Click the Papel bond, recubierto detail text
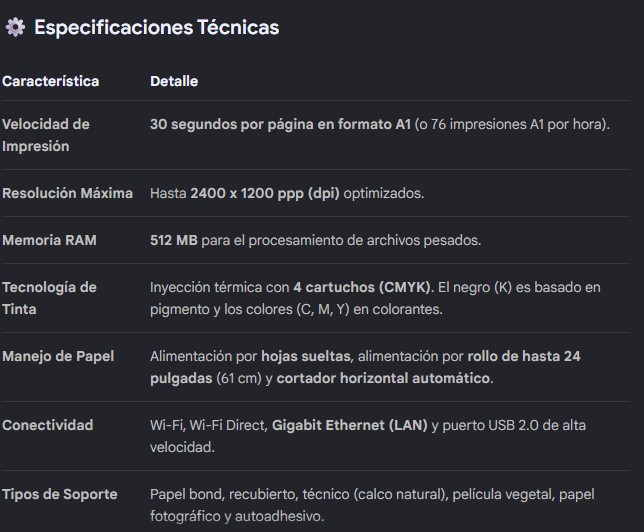644x532 pixels. [x=224, y=494]
